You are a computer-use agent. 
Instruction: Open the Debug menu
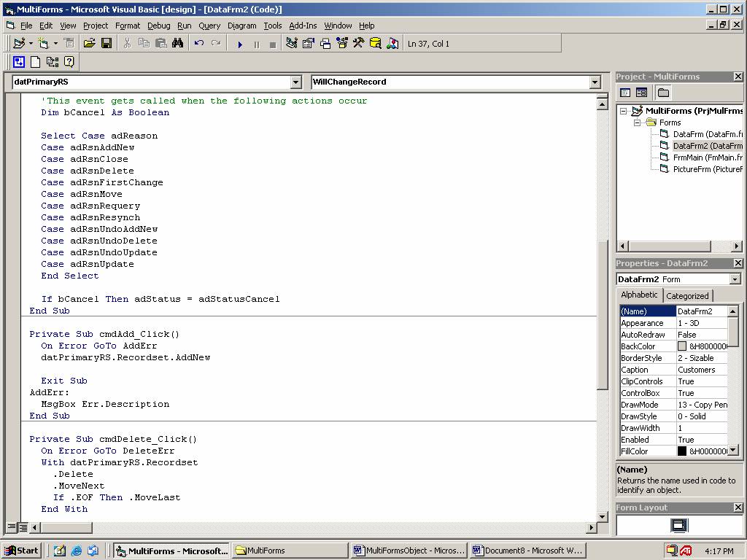click(158, 26)
